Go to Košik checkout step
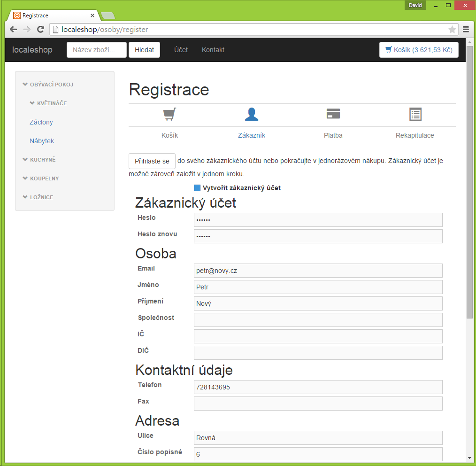The image size is (476, 466). 169,135
